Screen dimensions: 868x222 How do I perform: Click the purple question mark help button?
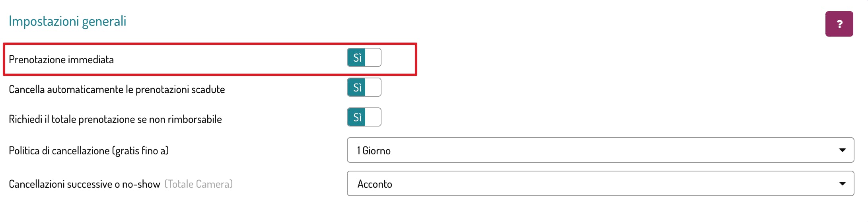[x=839, y=24]
